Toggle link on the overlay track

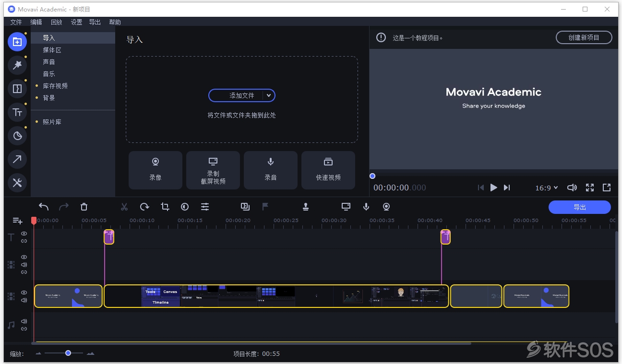pos(24,272)
